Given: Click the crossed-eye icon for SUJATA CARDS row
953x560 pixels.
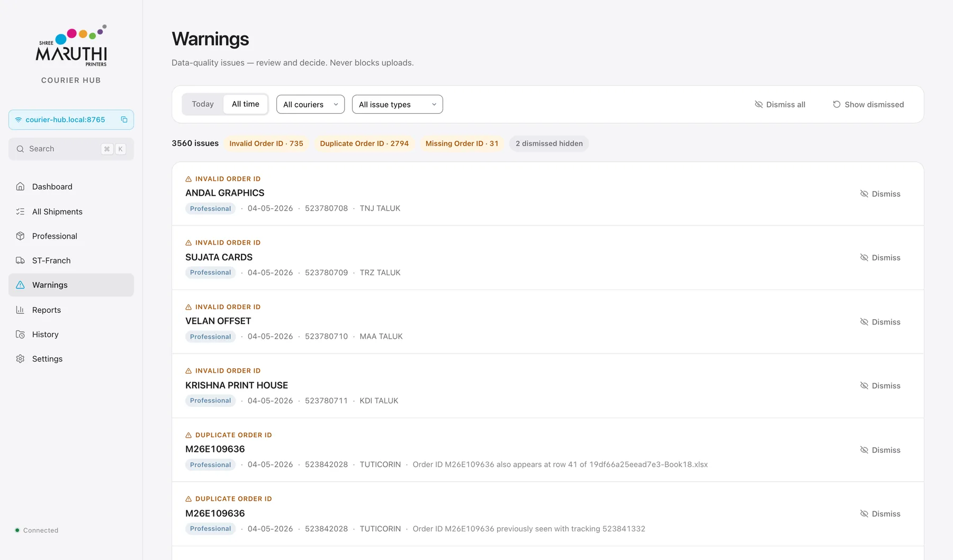Looking at the screenshot, I should (864, 258).
